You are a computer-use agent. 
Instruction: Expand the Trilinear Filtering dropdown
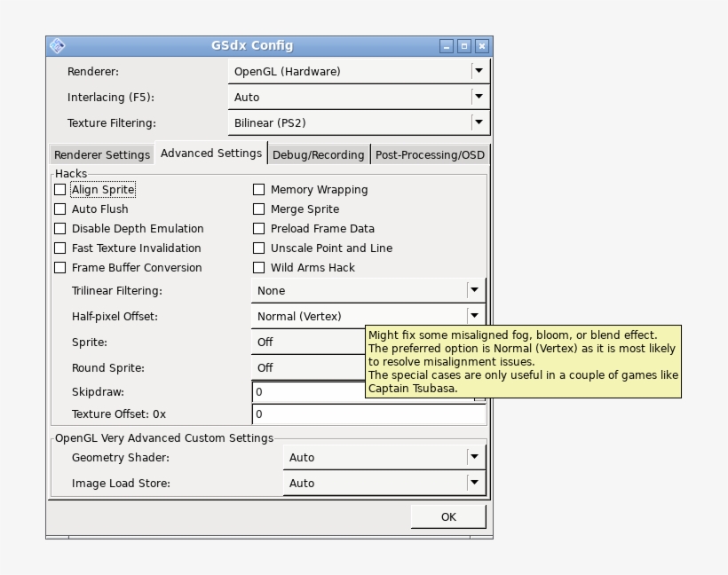pyautogui.click(x=474, y=290)
